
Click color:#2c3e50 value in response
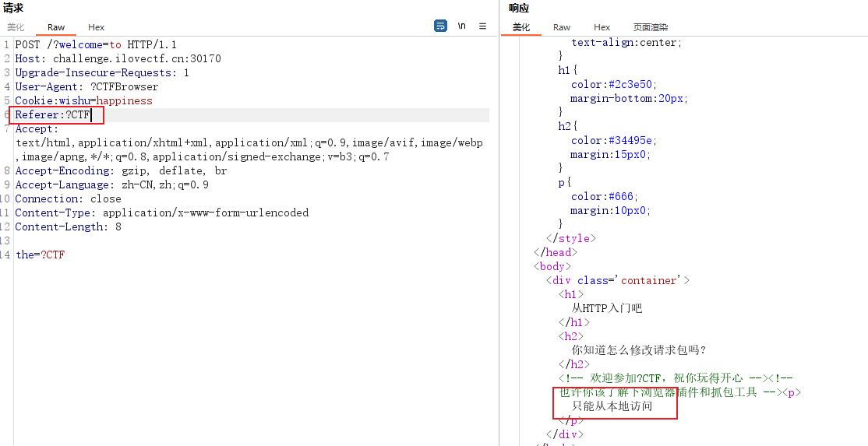coord(632,85)
